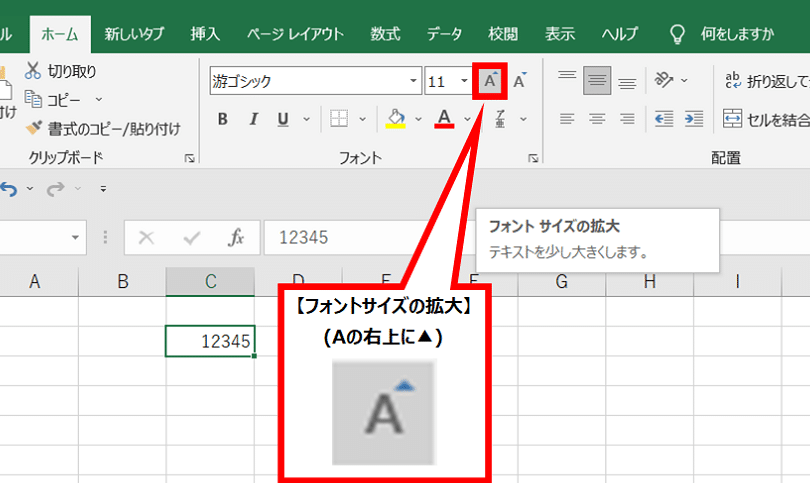Click the cut (切り取り) scissors icon

[33, 71]
